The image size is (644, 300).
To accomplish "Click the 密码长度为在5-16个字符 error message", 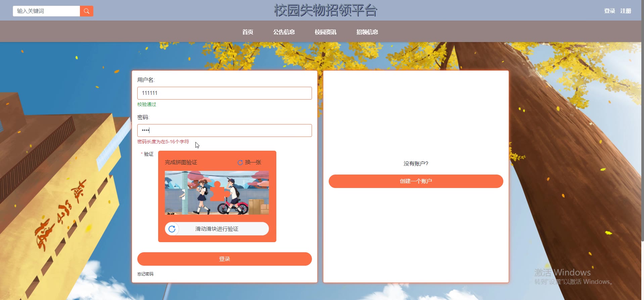I will [163, 142].
